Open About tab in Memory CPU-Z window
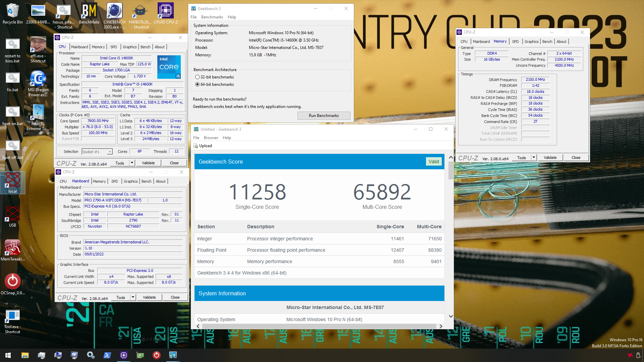 click(x=561, y=42)
